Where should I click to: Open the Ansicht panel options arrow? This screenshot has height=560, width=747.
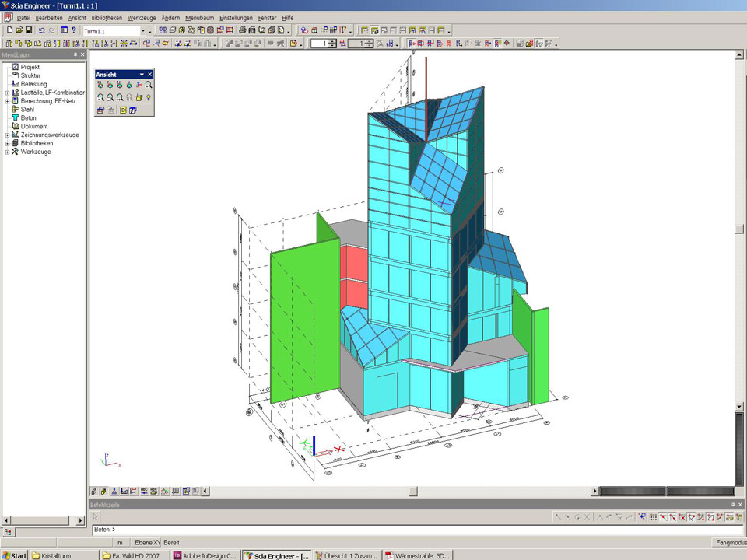pos(142,75)
